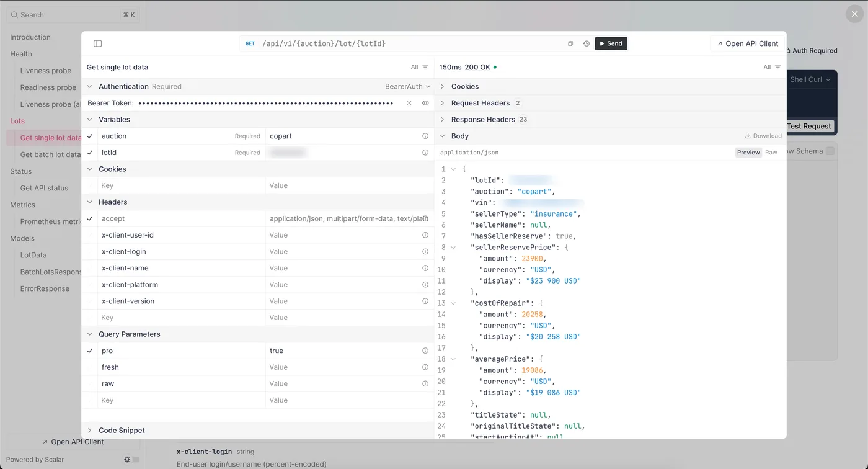
Task: Show info for x-client-version header
Action: (425, 301)
